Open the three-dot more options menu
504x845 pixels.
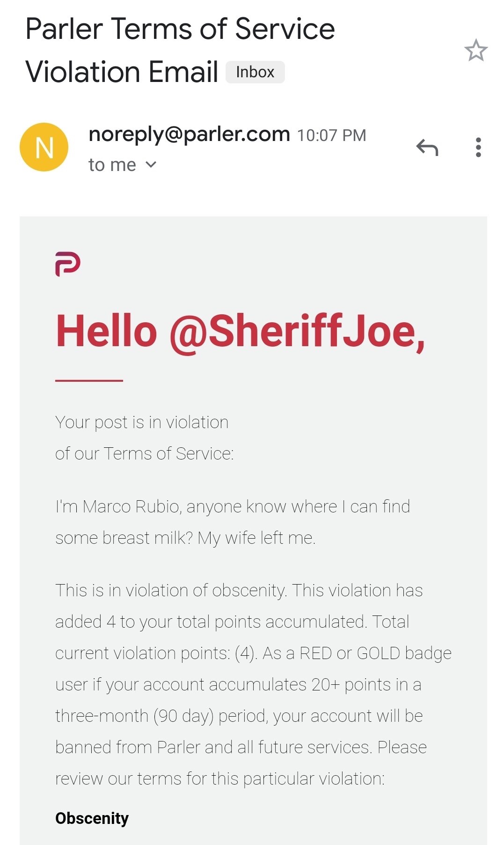478,148
